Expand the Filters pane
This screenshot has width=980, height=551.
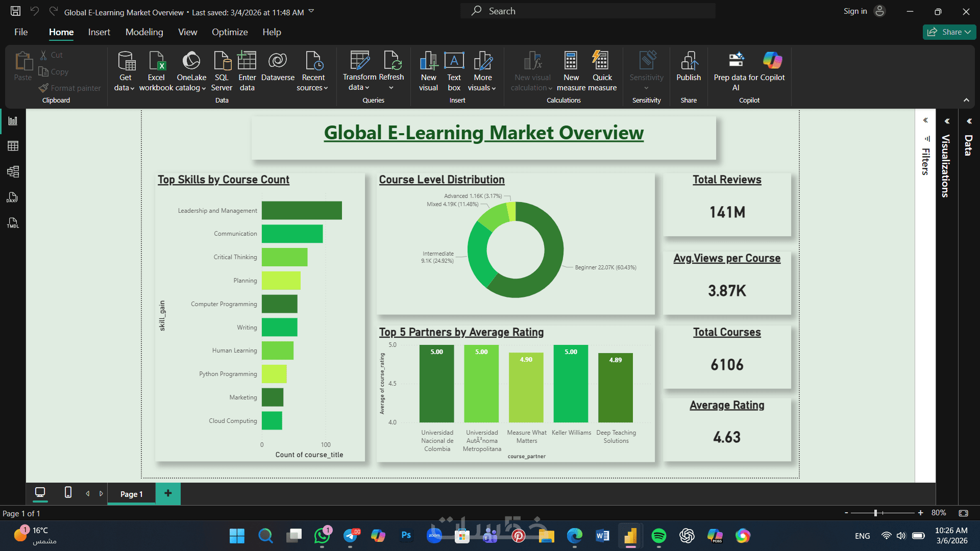(925, 120)
